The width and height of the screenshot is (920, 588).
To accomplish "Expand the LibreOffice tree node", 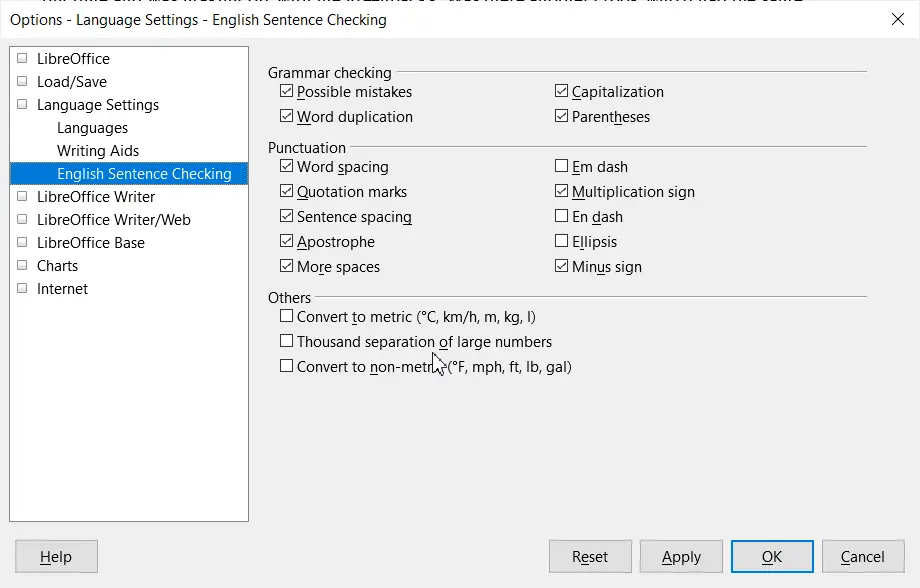I will click(22, 59).
